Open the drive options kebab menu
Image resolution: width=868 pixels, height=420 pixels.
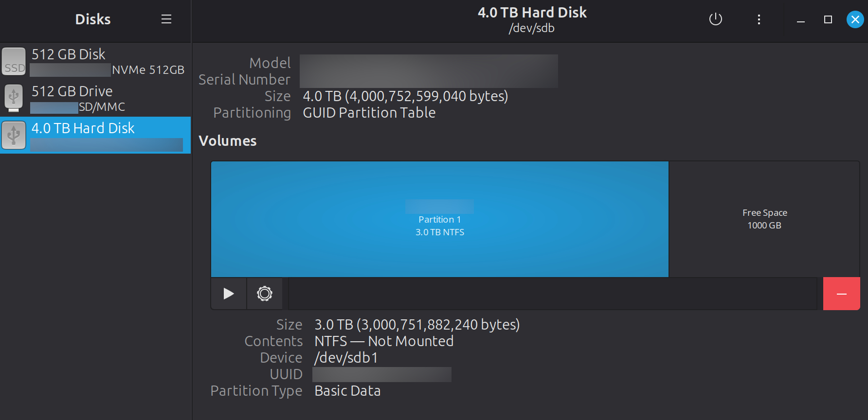tap(759, 19)
